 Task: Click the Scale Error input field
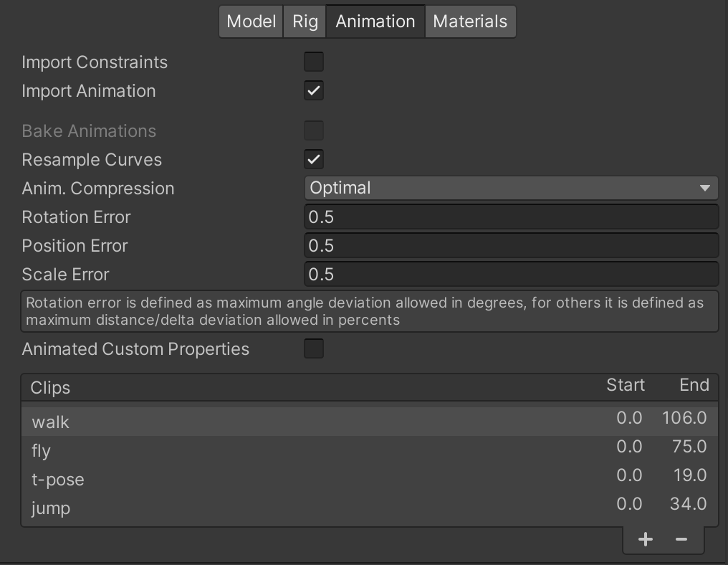click(511, 274)
